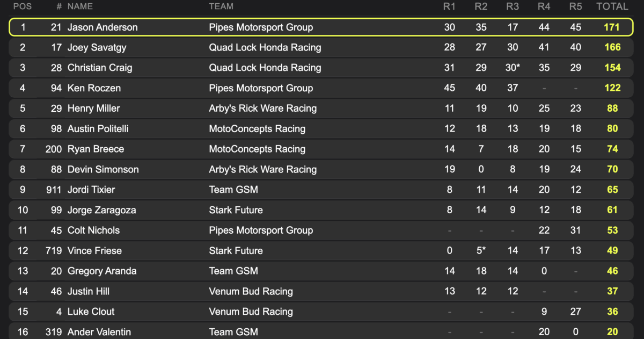Click Jorge Zaragoza's Stark Future team
Screen dimensions: 644x339
pyautogui.click(x=236, y=210)
